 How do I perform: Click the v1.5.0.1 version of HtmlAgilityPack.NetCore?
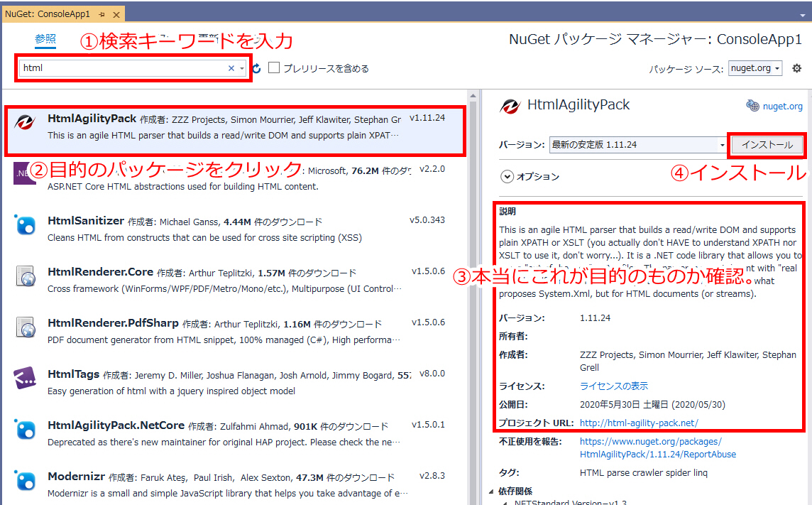tap(428, 425)
